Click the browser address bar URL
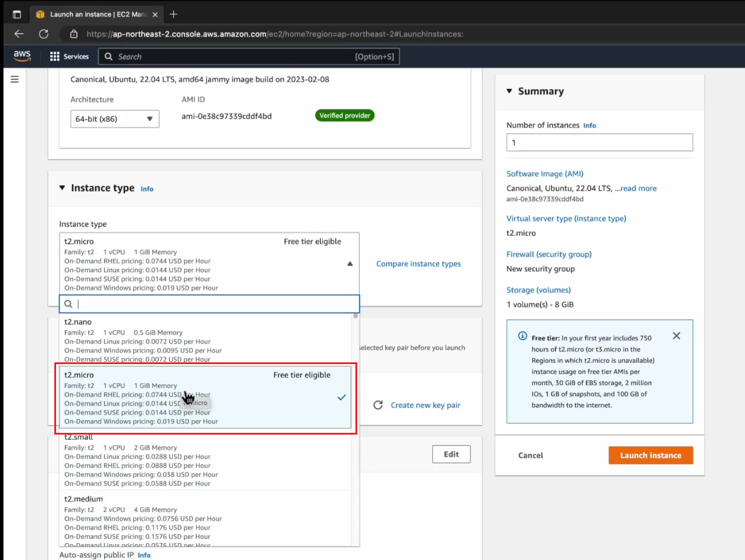 275,34
